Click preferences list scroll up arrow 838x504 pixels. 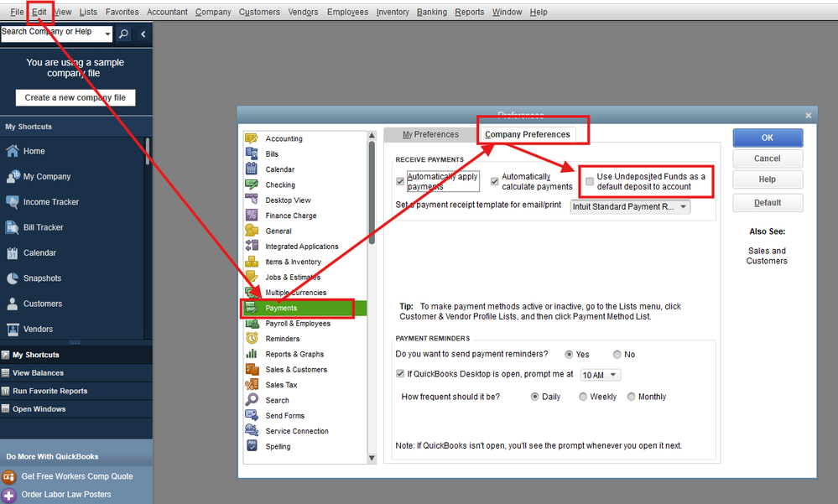[372, 136]
